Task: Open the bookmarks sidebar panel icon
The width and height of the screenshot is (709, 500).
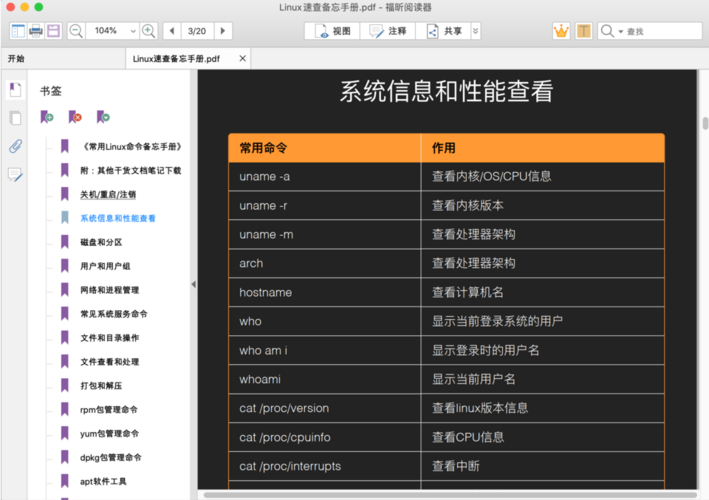Action: click(15, 90)
